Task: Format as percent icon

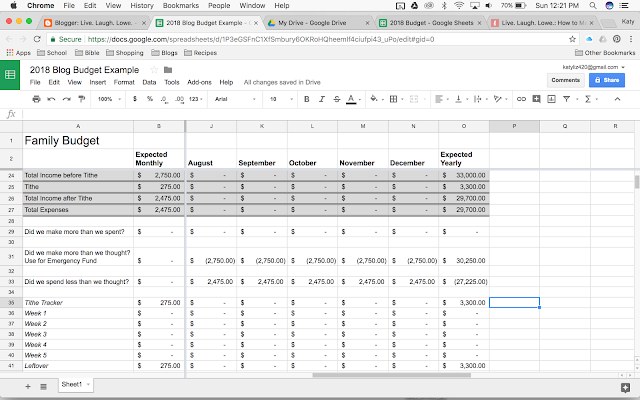Action: click(150, 99)
